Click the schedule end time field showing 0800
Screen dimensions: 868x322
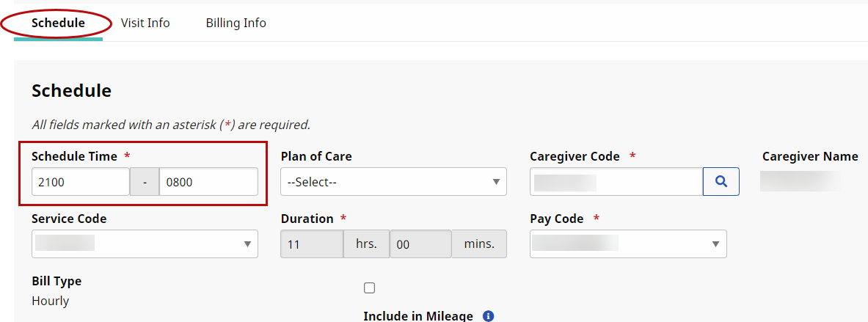(x=208, y=182)
